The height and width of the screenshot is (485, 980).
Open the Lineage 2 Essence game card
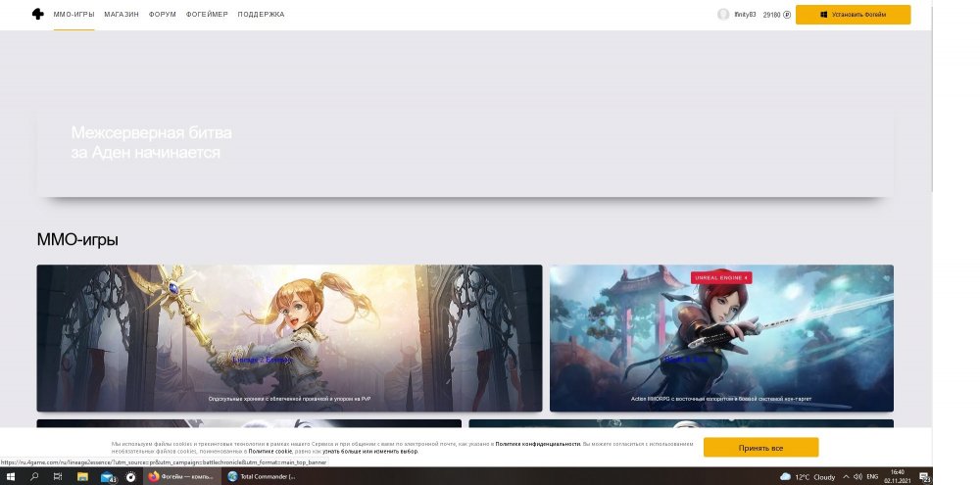point(289,338)
